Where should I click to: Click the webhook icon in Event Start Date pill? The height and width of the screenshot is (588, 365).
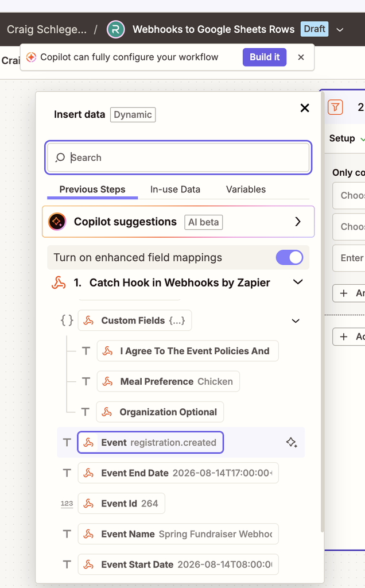pos(88,564)
